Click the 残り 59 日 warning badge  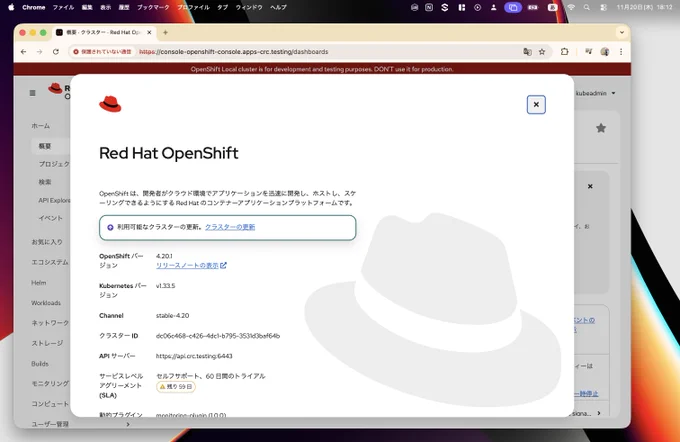(176, 386)
